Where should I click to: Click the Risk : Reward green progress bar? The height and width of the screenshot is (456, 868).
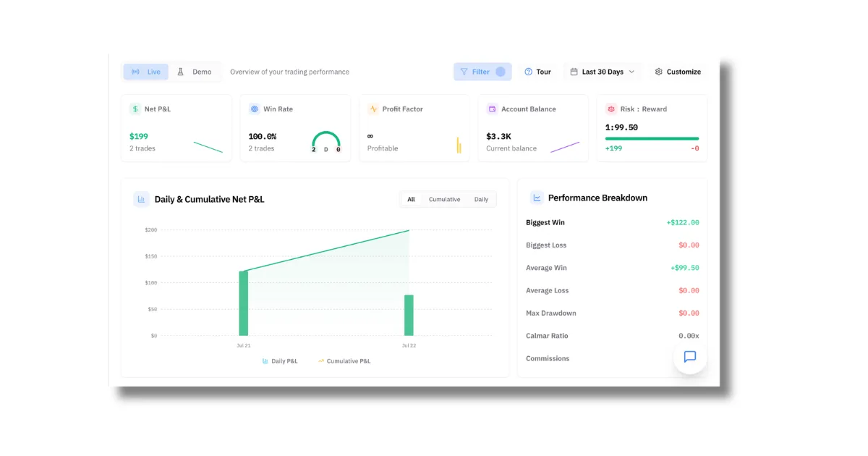(652, 138)
